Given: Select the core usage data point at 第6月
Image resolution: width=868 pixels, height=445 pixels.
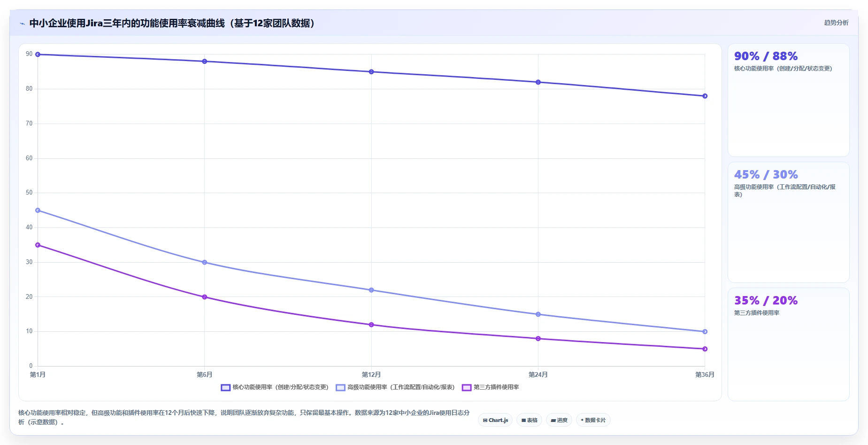Looking at the screenshot, I should click(204, 62).
